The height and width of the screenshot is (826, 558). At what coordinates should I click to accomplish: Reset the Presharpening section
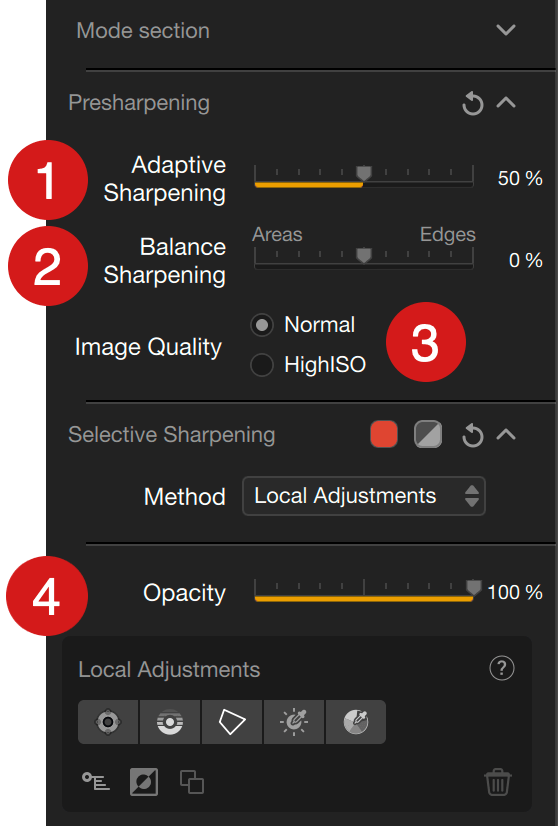point(473,103)
